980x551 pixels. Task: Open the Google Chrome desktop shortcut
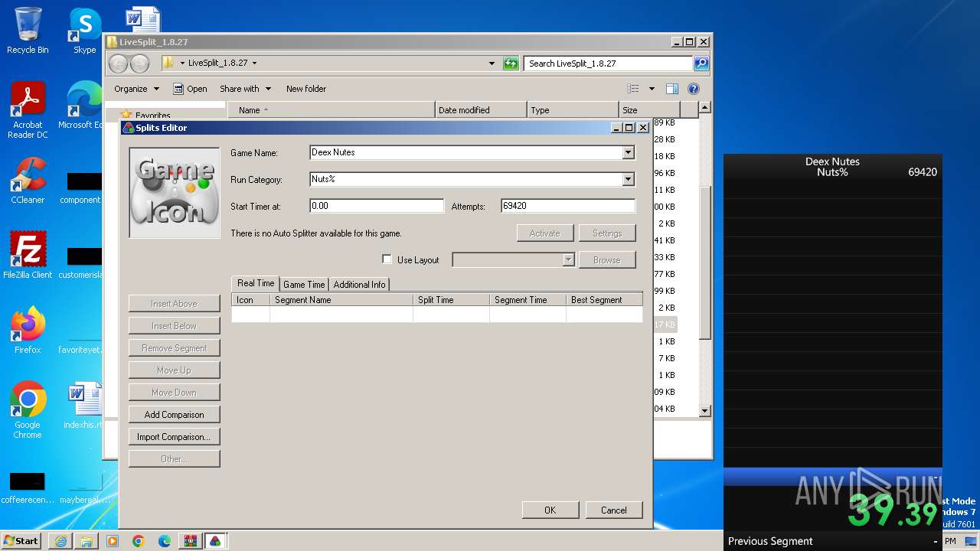click(28, 410)
